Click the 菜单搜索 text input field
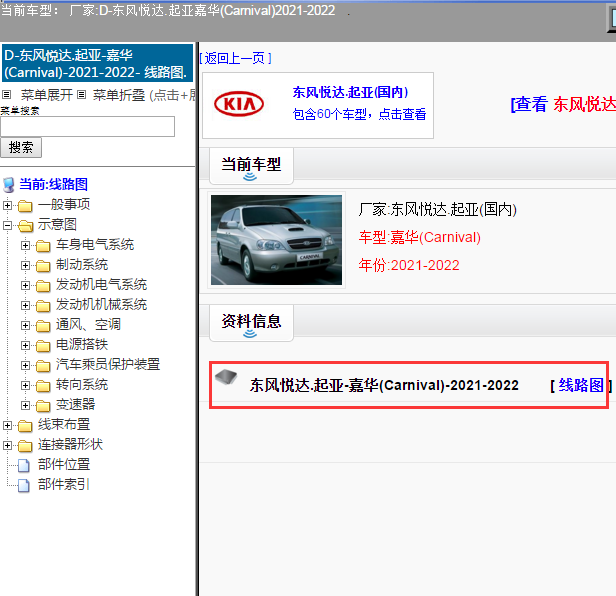The width and height of the screenshot is (616, 596). click(x=88, y=127)
